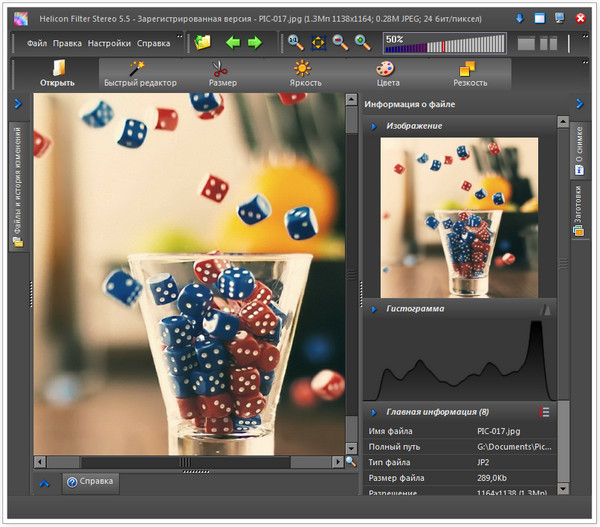Open the Настройки menu
The width and height of the screenshot is (600, 527).
click(109, 44)
